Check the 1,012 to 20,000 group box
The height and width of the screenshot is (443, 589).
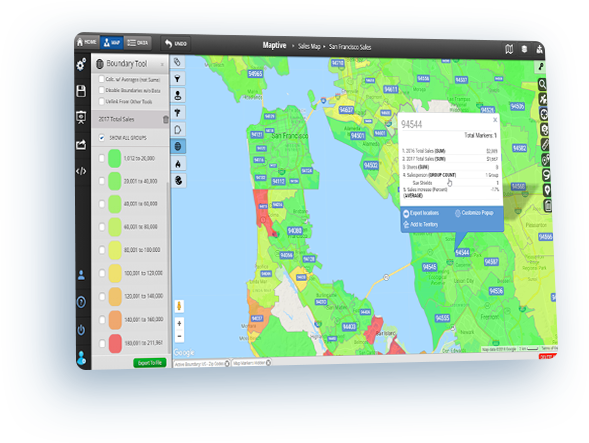coord(101,158)
